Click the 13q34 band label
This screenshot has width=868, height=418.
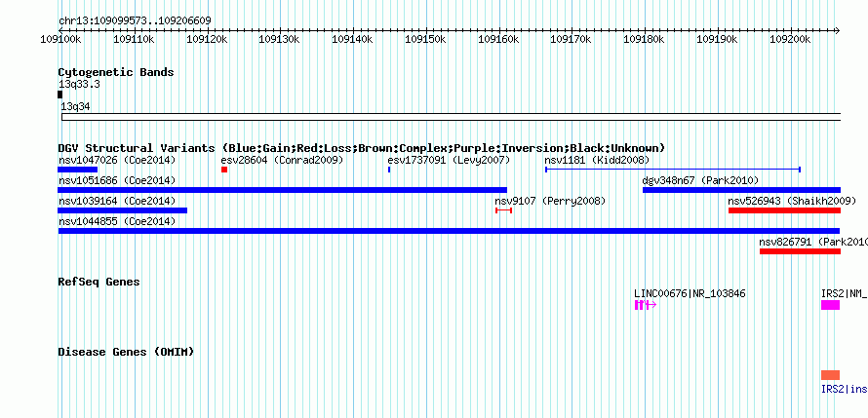pyautogui.click(x=75, y=107)
